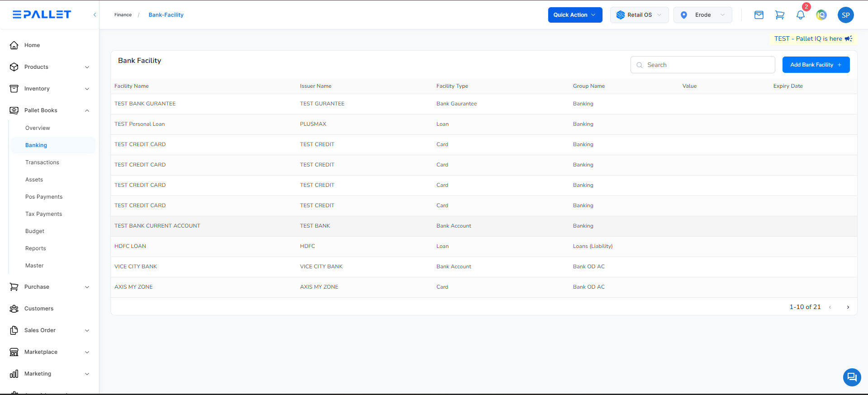Collapse the sidebar with the arrow icon
The width and height of the screenshot is (868, 395).
pos(95,15)
